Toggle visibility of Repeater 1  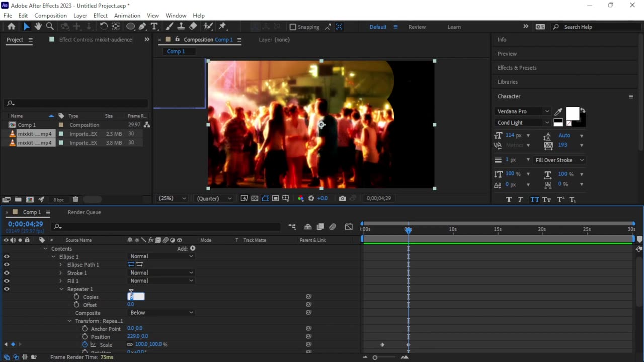pyautogui.click(x=7, y=289)
